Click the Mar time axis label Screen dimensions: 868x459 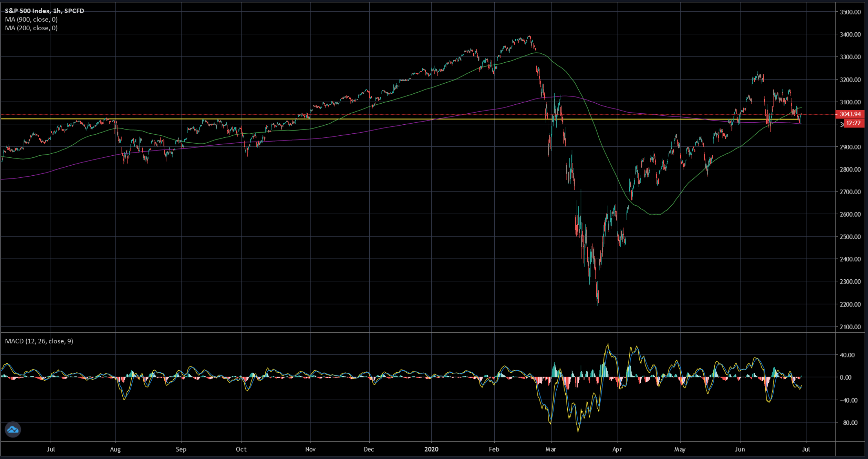coord(551,449)
